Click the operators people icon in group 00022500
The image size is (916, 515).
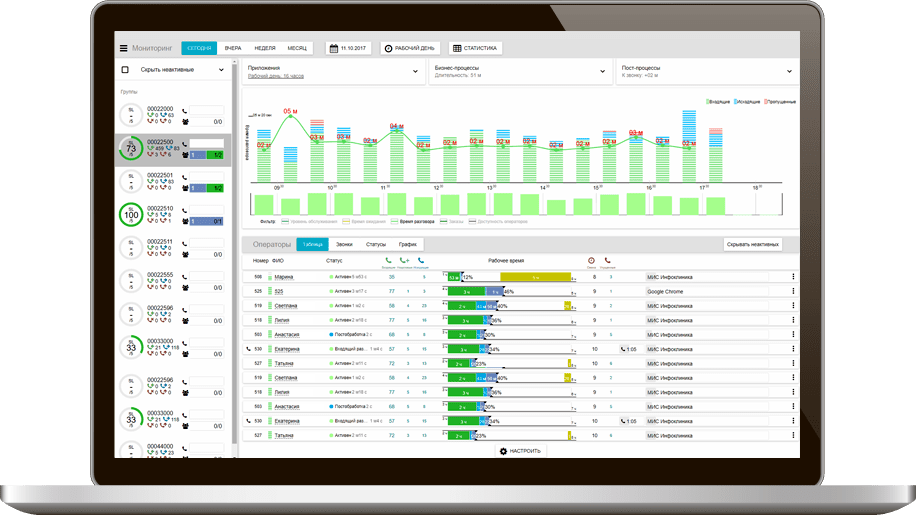coord(185,155)
